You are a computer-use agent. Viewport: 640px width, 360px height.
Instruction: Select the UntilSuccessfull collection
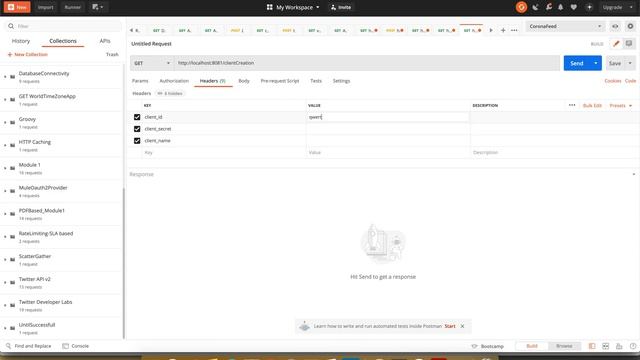pos(61,328)
